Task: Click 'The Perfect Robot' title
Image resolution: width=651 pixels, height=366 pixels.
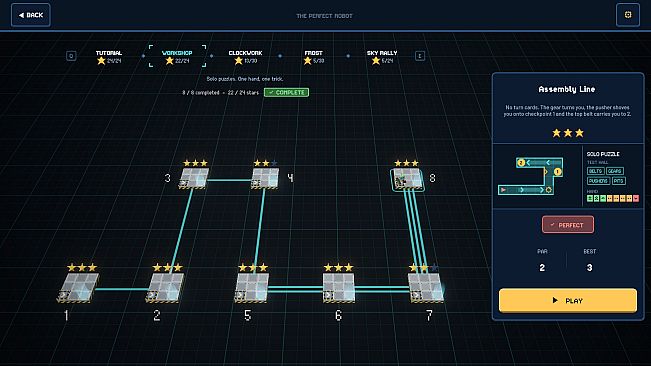Action: [324, 16]
